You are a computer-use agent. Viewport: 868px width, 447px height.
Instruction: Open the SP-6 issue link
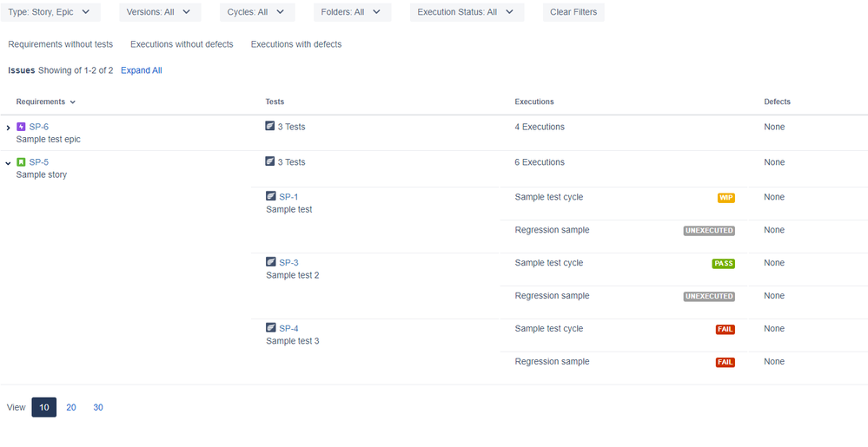(39, 127)
